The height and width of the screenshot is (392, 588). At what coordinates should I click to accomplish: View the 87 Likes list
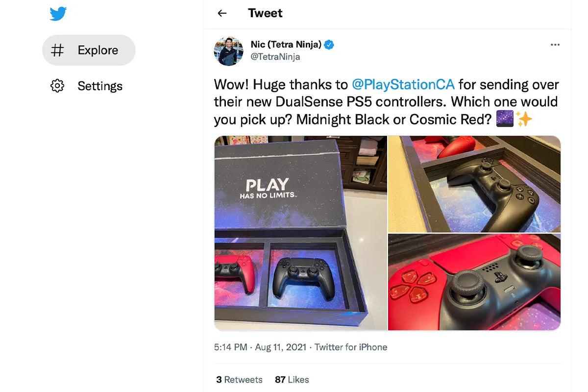point(292,380)
